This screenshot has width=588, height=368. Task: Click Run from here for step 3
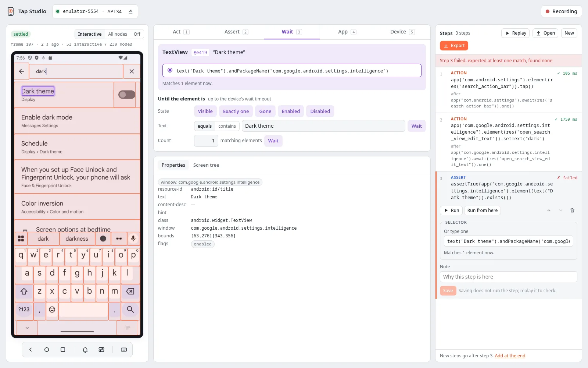tap(483, 210)
